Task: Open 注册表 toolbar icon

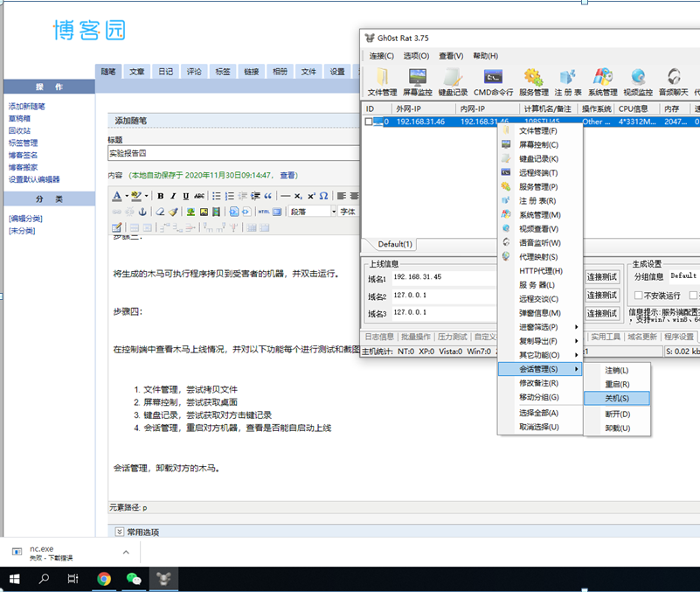Action: pyautogui.click(x=568, y=82)
